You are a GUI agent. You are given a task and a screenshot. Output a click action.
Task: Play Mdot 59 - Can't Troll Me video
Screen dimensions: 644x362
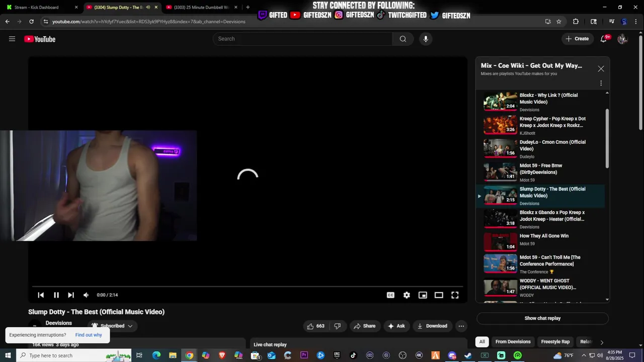541,264
